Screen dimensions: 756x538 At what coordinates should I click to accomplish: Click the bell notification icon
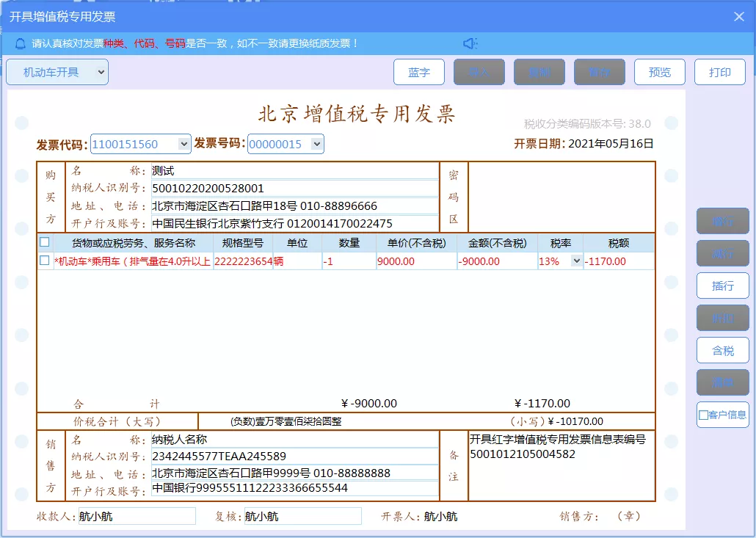(18, 43)
